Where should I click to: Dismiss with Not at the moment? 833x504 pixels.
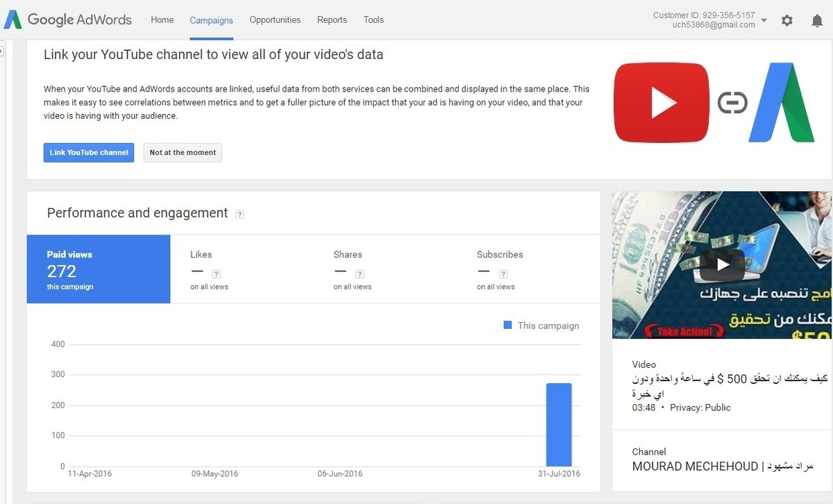[183, 152]
